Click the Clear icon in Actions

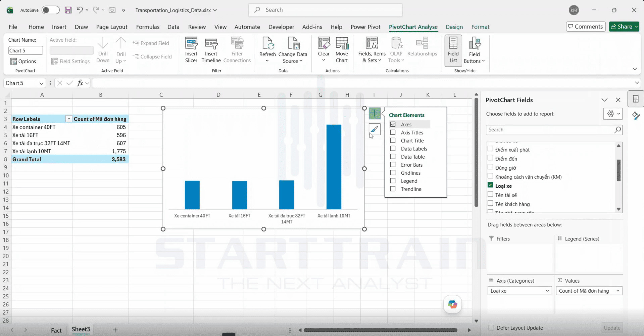324,44
